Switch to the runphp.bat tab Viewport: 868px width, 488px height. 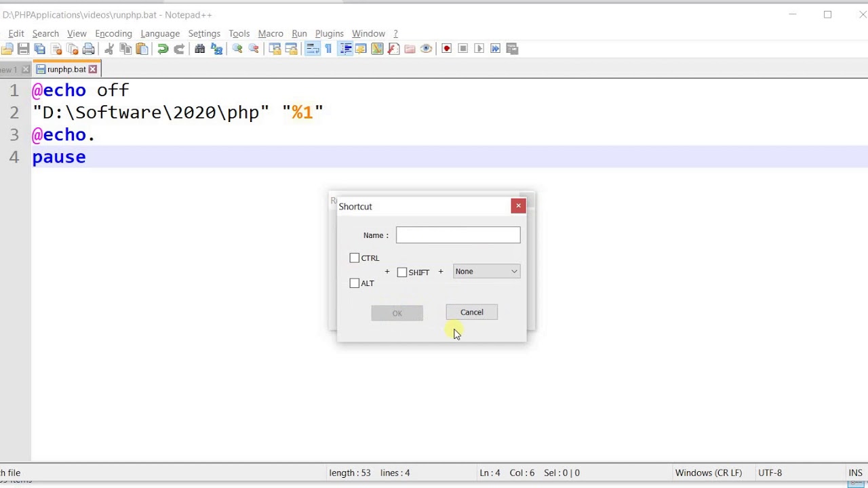point(66,69)
